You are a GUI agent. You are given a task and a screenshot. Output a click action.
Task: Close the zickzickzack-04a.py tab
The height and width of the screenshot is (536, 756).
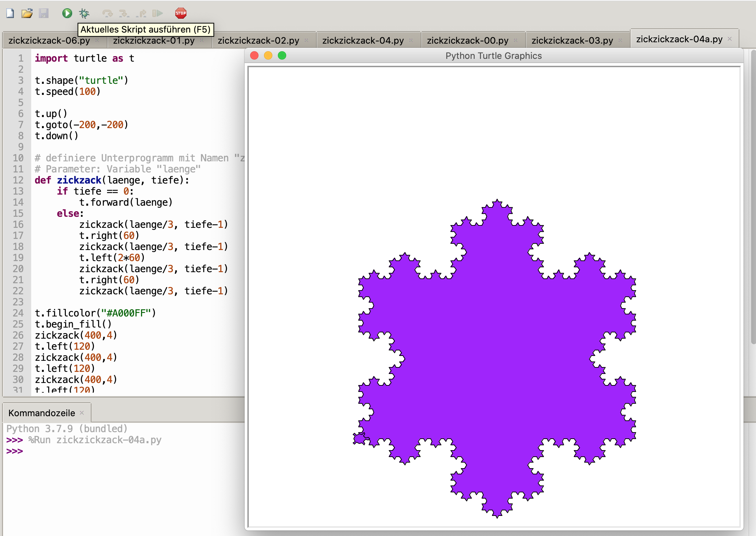[730, 39]
